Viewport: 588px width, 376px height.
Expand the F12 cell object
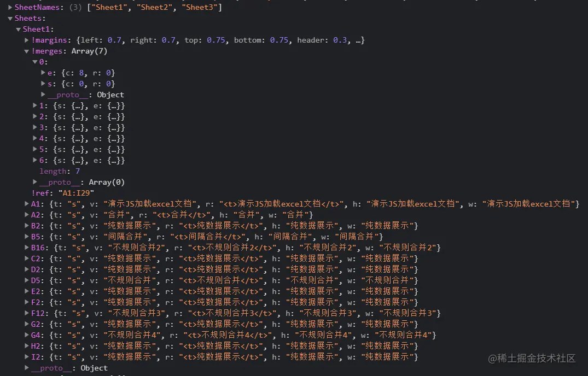coord(26,313)
